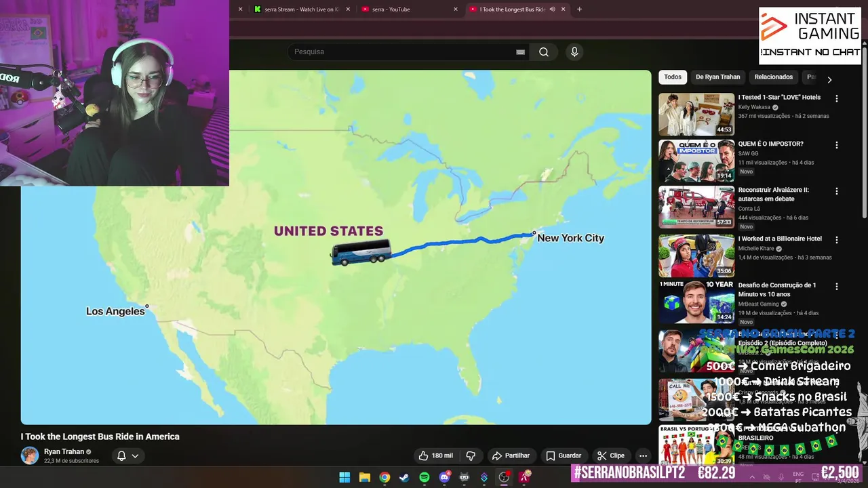Viewport: 868px width, 488px height.
Task: Mute the playing tab via speaker icon
Action: point(552,9)
